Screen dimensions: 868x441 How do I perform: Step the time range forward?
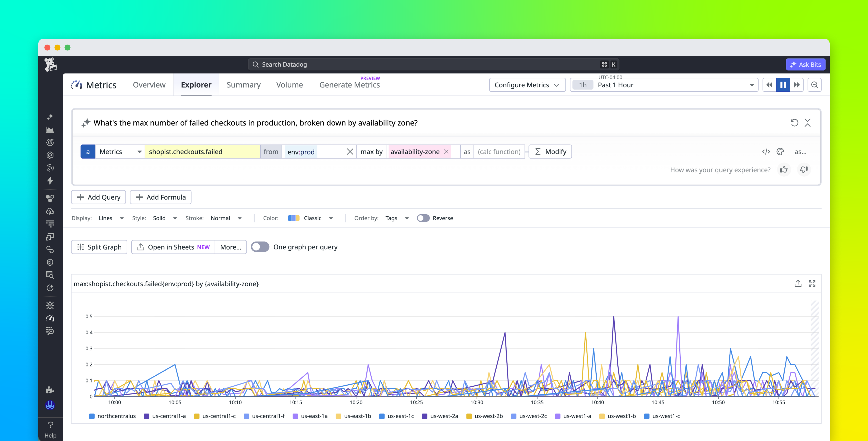pyautogui.click(x=797, y=85)
